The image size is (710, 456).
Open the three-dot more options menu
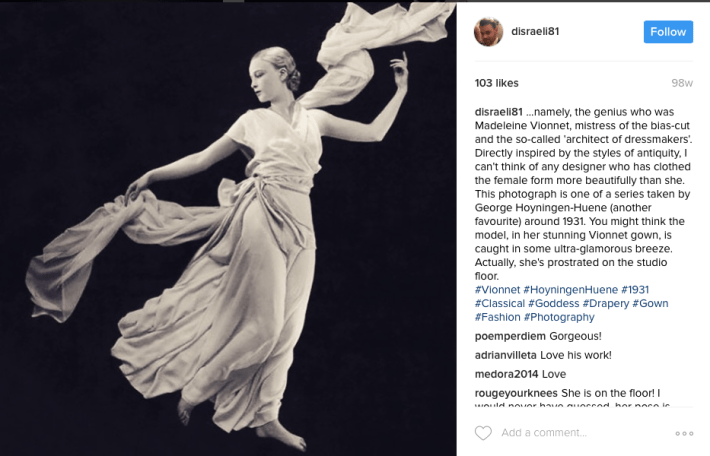tap(684, 433)
